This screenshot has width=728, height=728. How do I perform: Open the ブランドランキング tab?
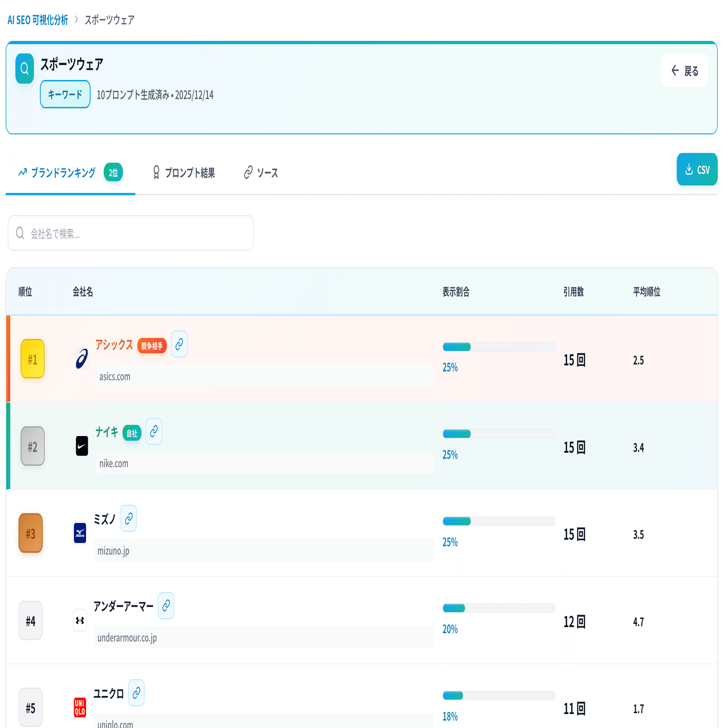[x=63, y=173]
